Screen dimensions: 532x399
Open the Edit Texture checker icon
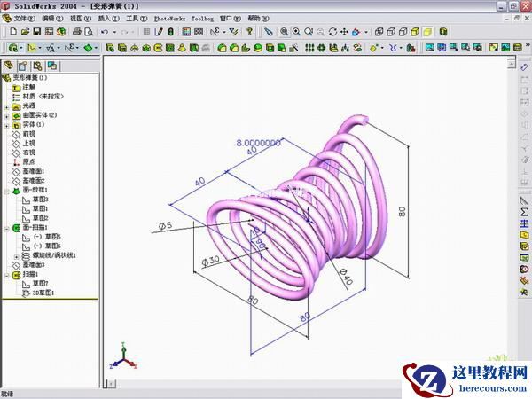[x=199, y=32]
